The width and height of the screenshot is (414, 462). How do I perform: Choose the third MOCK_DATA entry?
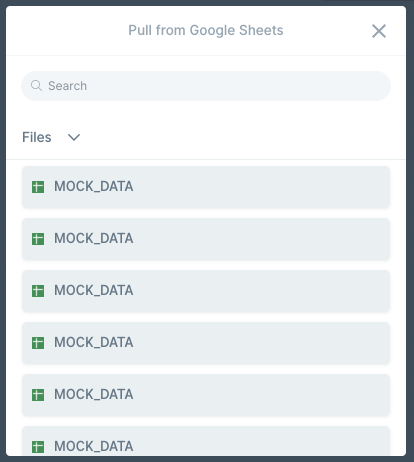click(x=206, y=291)
